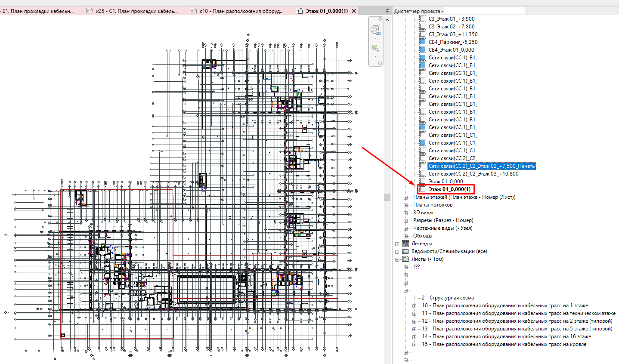The height and width of the screenshot is (364, 619).
Task: Expand the Планы потолков node
Action: pos(405,205)
